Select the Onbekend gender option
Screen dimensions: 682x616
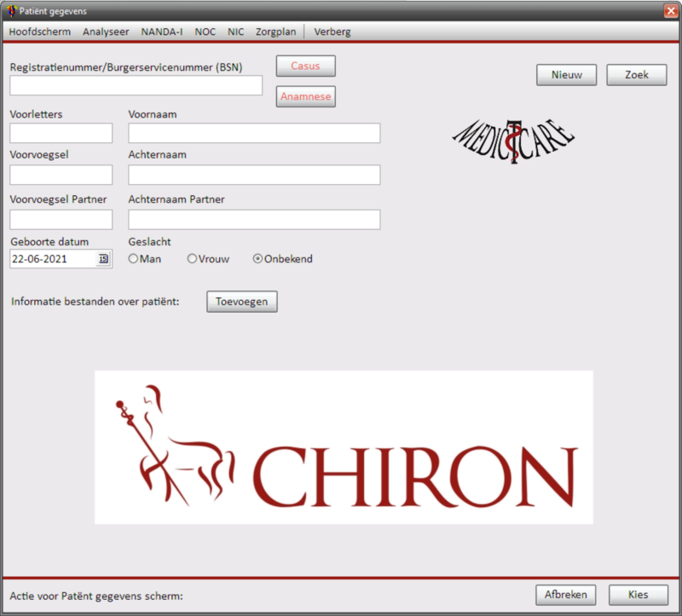[x=258, y=259]
